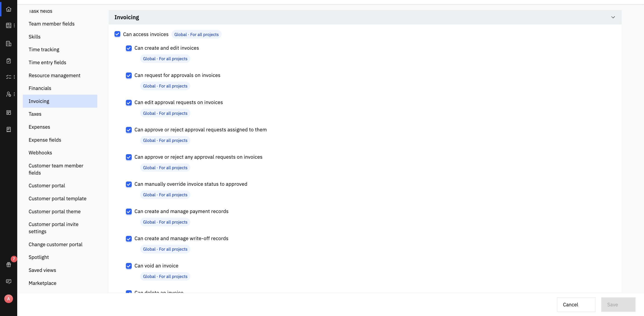Collapse the Invoicing section chevron

613,17
